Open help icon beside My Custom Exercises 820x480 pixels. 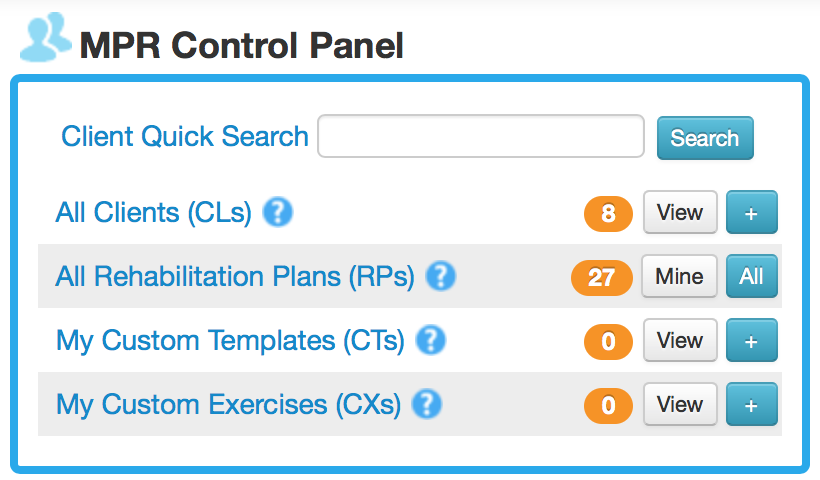(x=427, y=405)
